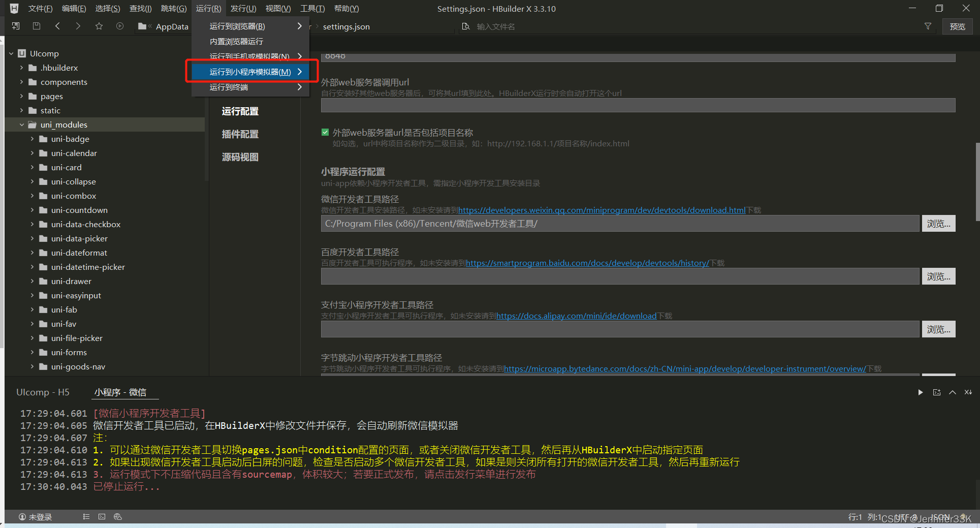This screenshot has width=980, height=528.
Task: Open the filter funnel icon
Action: [928, 26]
